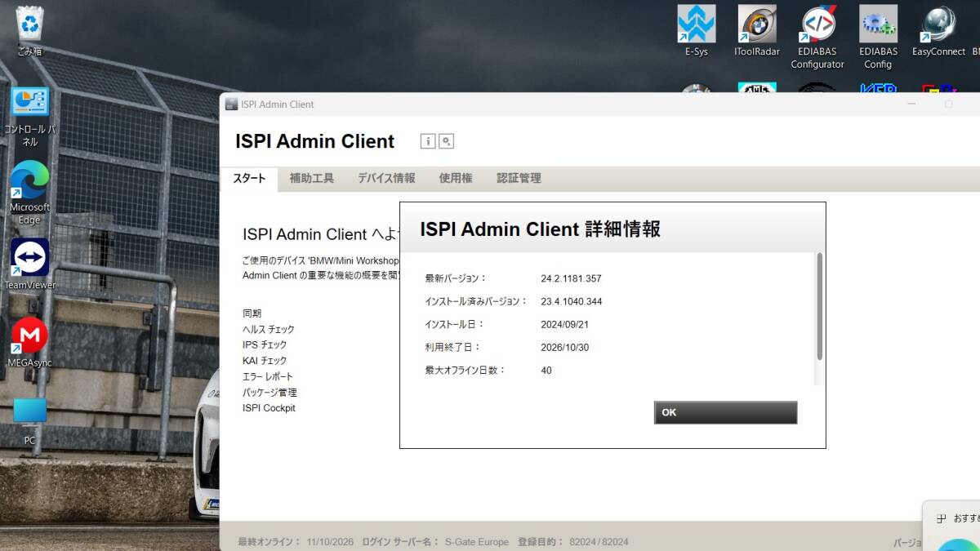Click the インストール済みバージョン label
Screen dimensions: 980x551
476,301
